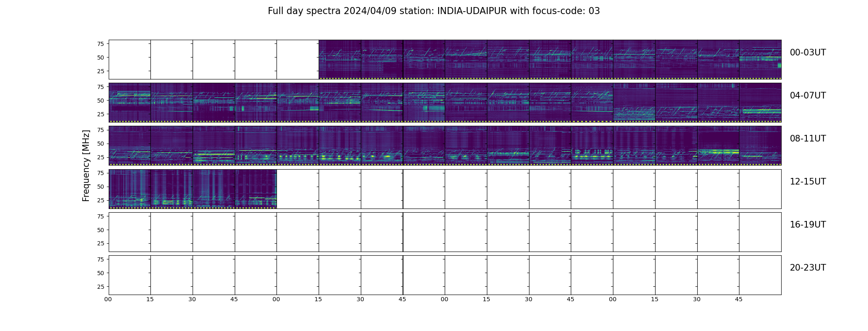
Task: Click the '75' tick label of 04-07UT row
Action: [x=100, y=87]
